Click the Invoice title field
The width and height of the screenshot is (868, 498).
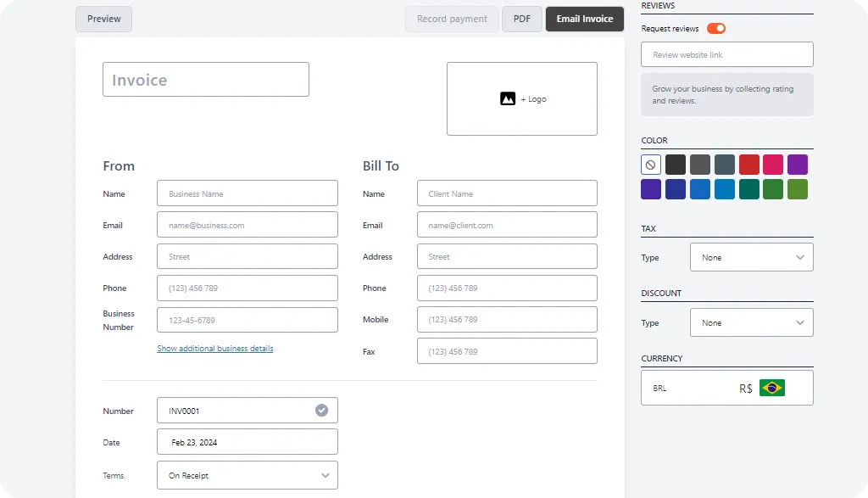tap(206, 80)
